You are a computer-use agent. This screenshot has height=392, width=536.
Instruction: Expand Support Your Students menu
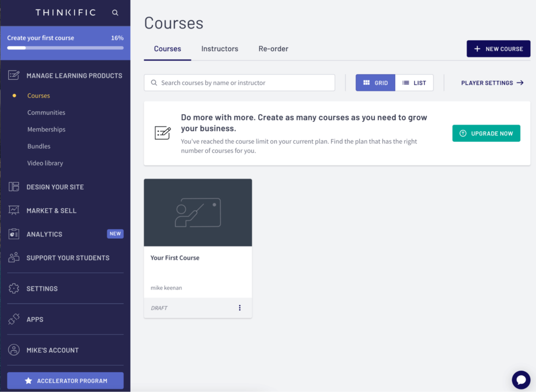68,257
